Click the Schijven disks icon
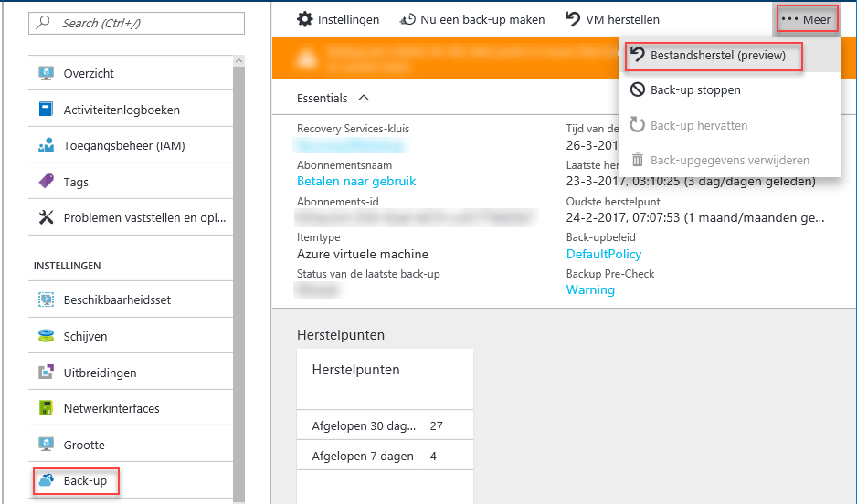Image resolution: width=857 pixels, height=504 pixels. click(46, 336)
